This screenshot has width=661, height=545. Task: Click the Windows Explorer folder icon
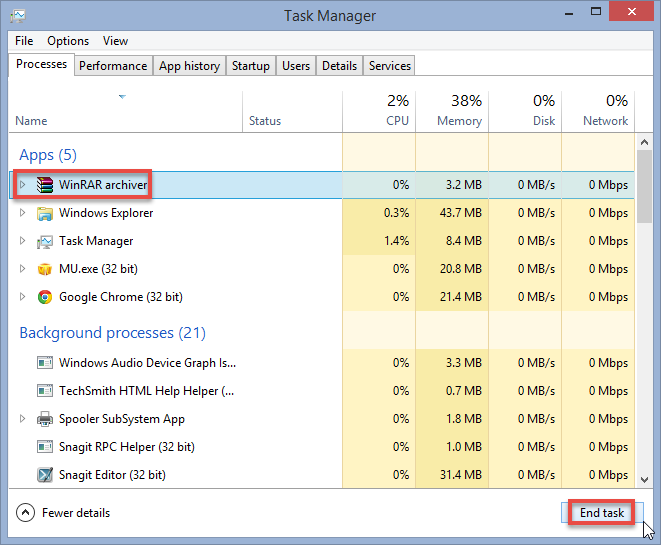[45, 213]
